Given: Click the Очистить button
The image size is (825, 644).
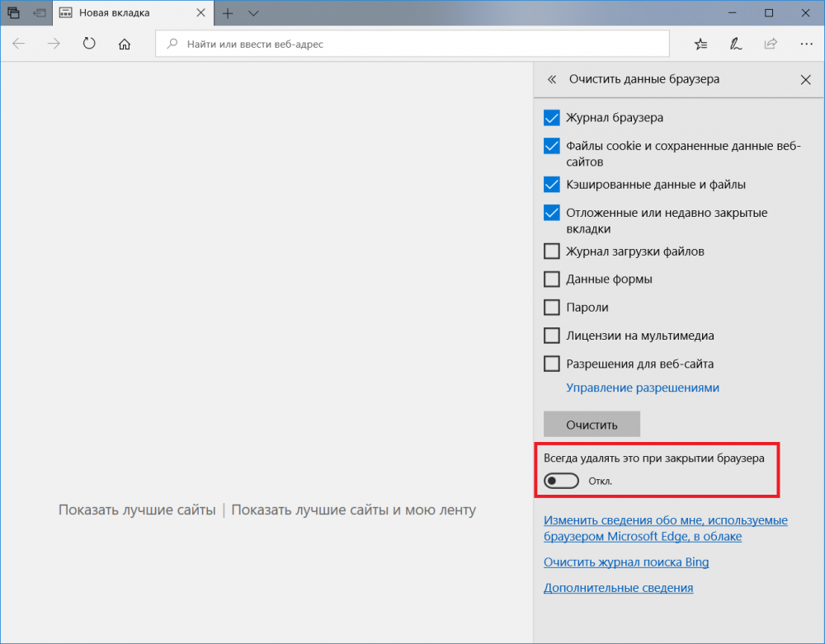Looking at the screenshot, I should [592, 425].
